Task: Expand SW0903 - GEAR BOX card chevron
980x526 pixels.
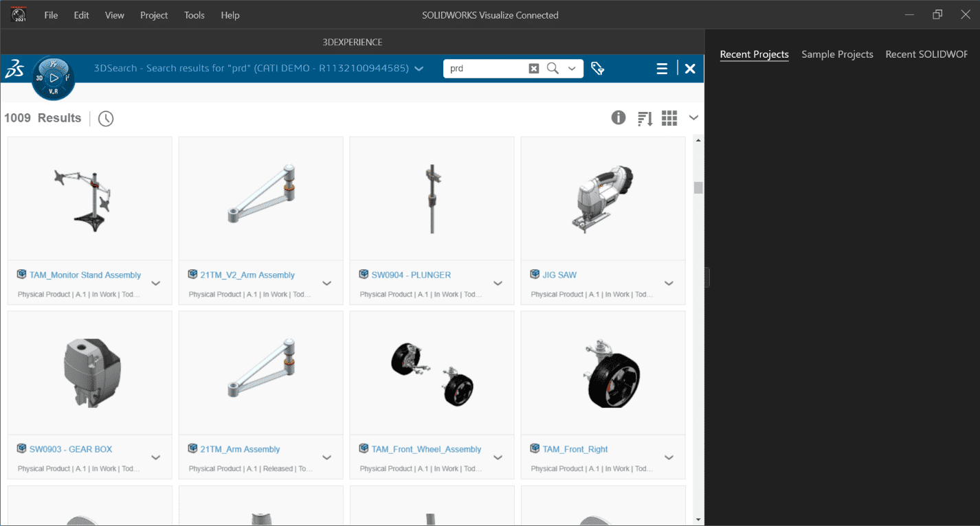Action: pos(156,458)
